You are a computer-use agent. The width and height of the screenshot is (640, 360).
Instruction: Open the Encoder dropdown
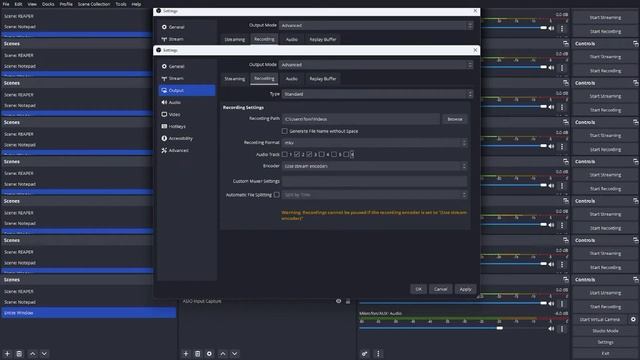[x=374, y=166]
